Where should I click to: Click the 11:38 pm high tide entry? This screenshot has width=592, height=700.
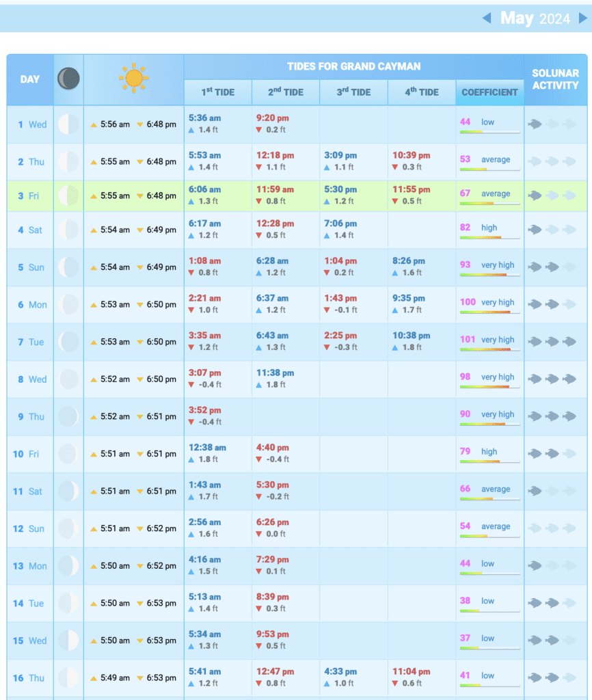[x=275, y=373]
